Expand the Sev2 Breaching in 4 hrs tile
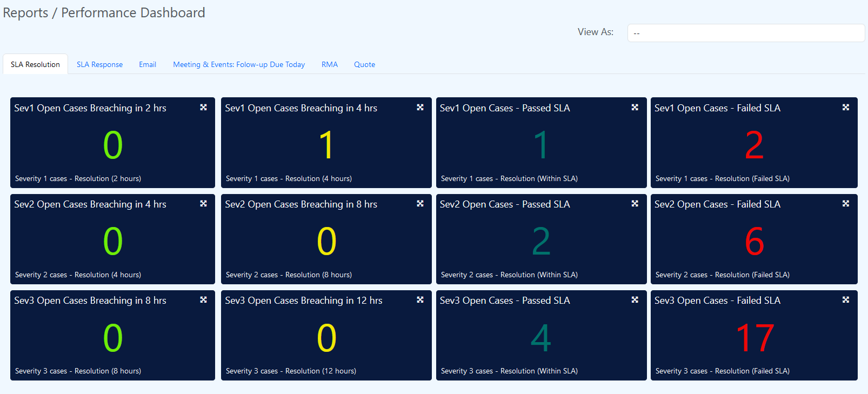 (203, 204)
